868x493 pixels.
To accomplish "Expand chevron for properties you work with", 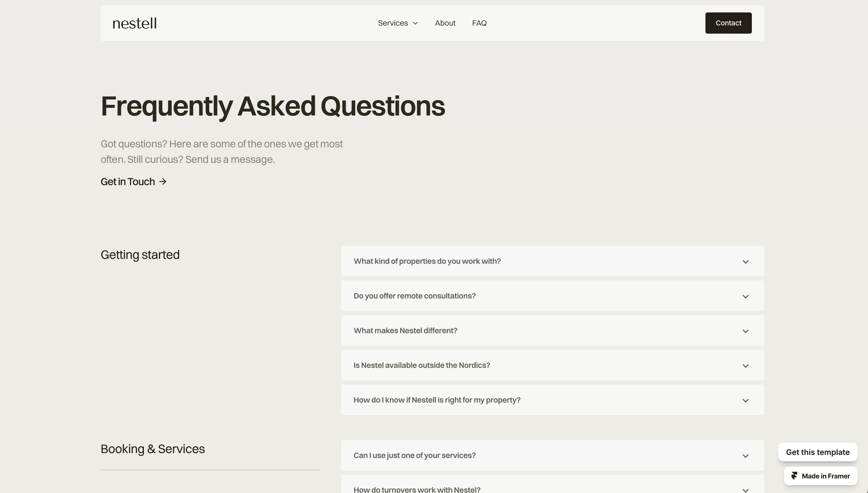I will pos(745,262).
